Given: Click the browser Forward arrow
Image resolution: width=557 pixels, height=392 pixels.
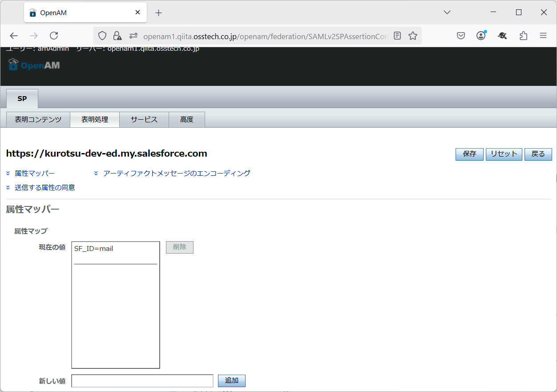Looking at the screenshot, I should 34,36.
